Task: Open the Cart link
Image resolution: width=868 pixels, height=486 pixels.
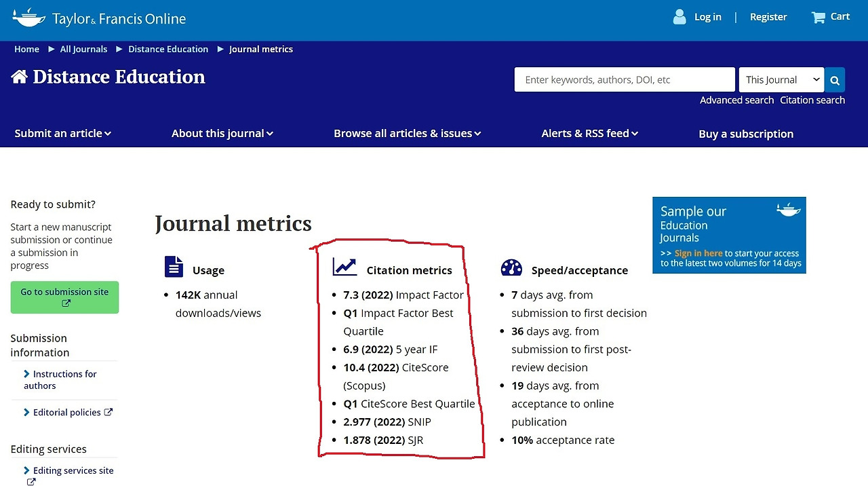Action: tap(840, 17)
